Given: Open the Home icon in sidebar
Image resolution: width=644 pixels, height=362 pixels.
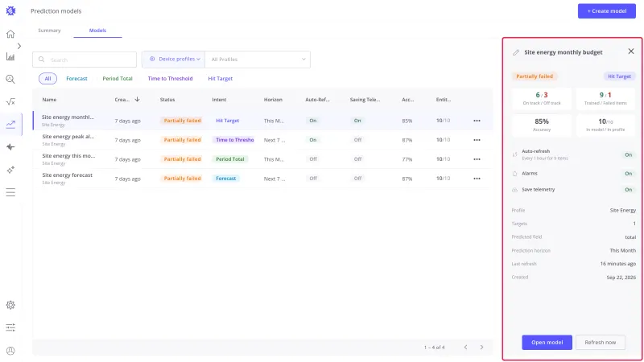Looking at the screenshot, I should click(x=10, y=34).
